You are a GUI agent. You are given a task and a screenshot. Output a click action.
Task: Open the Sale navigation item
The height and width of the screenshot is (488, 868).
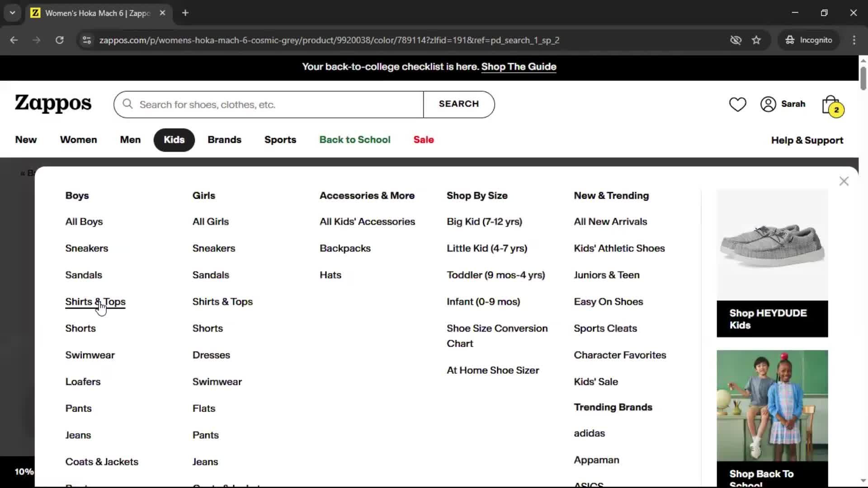[424, 140]
